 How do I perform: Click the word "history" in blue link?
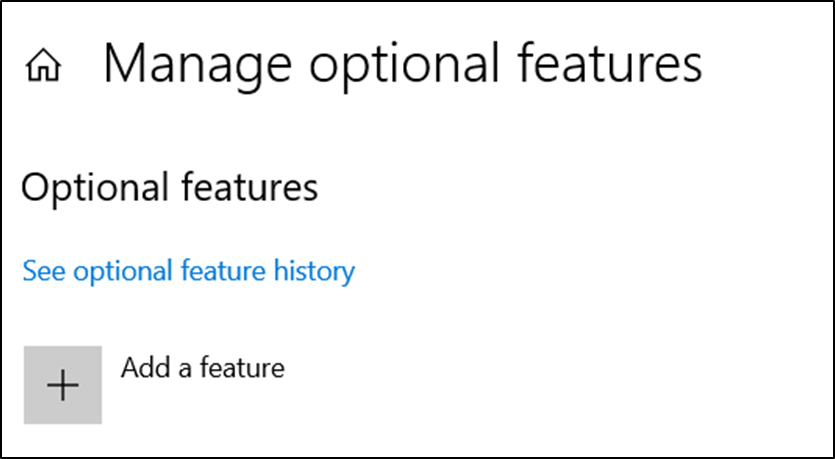[x=314, y=271]
